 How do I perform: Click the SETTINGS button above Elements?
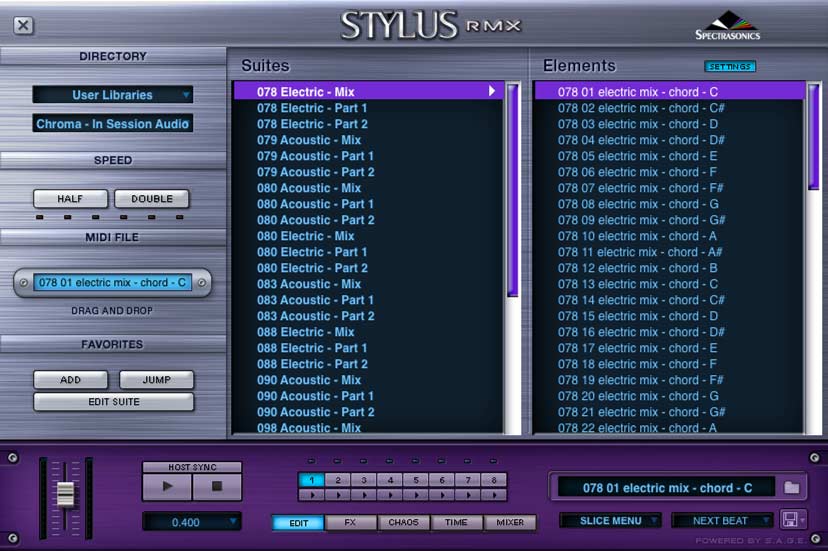[x=730, y=67]
